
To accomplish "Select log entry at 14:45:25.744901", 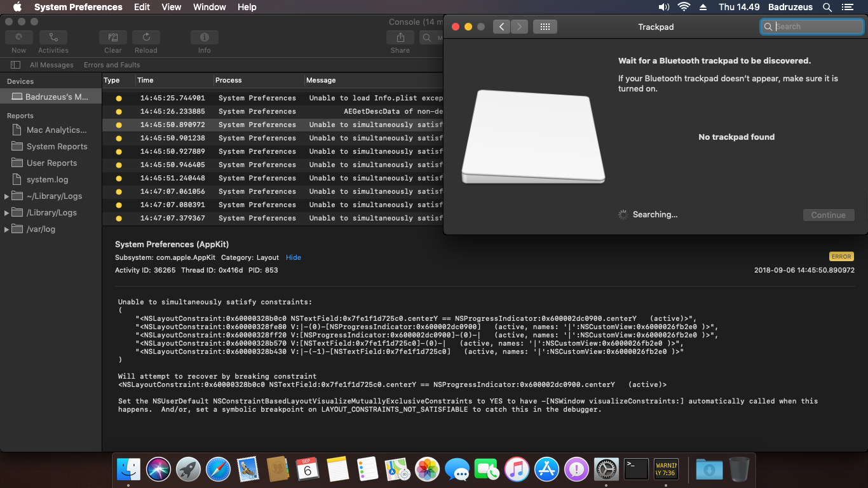I will (x=273, y=98).
